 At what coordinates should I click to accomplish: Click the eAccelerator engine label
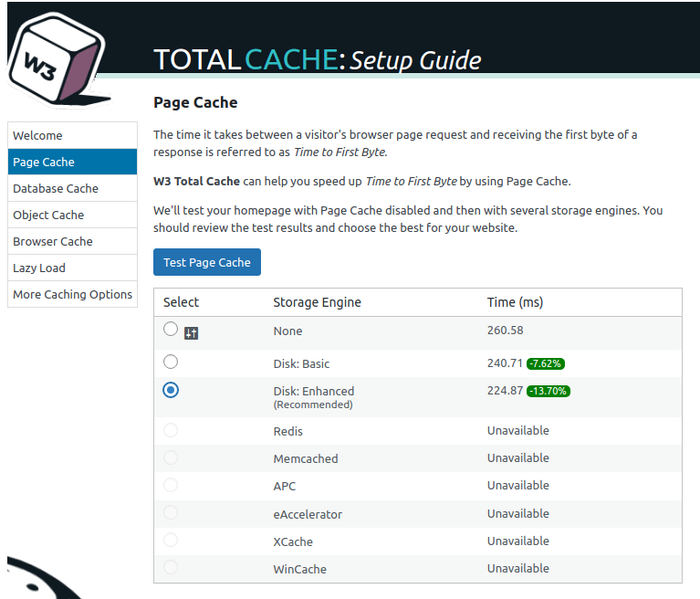[308, 514]
